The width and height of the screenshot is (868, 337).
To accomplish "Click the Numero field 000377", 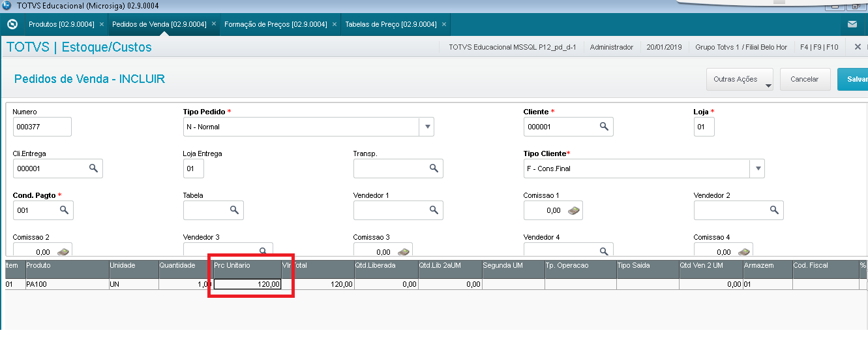I will point(42,127).
